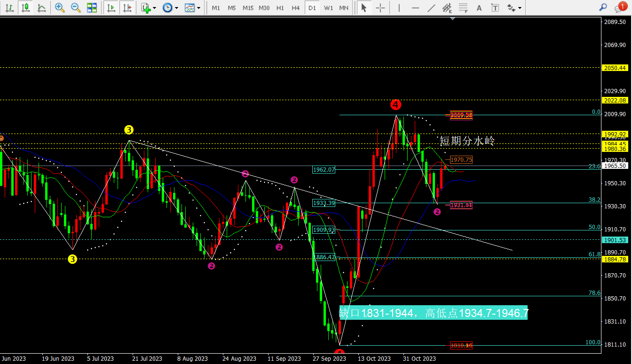Click the red circled 4 wave marker
632x364 pixels.
(396, 104)
